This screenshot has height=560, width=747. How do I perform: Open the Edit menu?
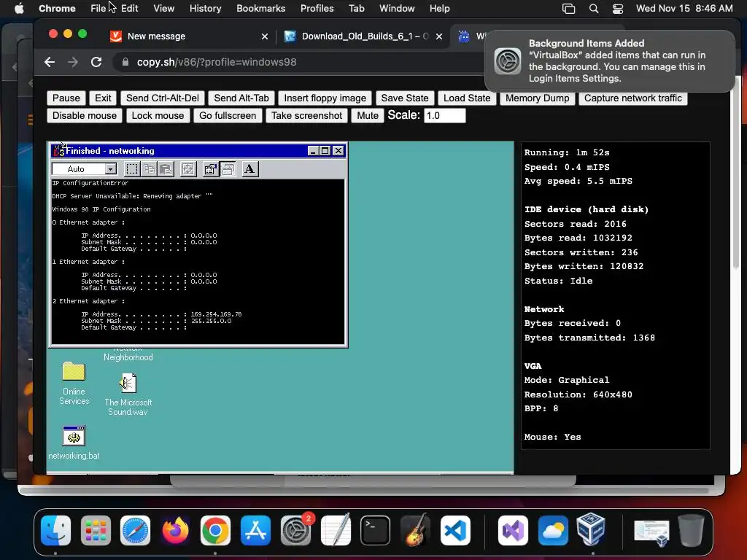pyautogui.click(x=130, y=8)
